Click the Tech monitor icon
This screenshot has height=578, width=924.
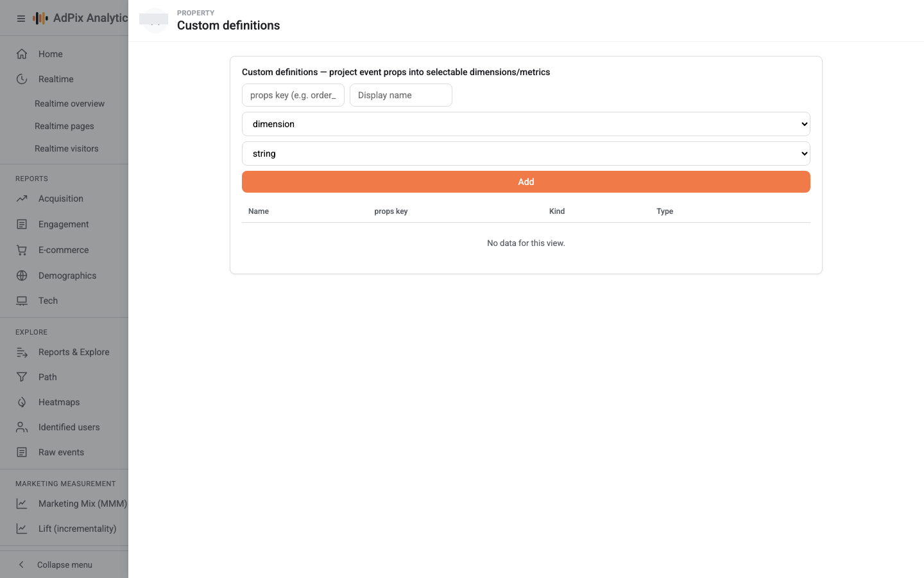pyautogui.click(x=22, y=301)
